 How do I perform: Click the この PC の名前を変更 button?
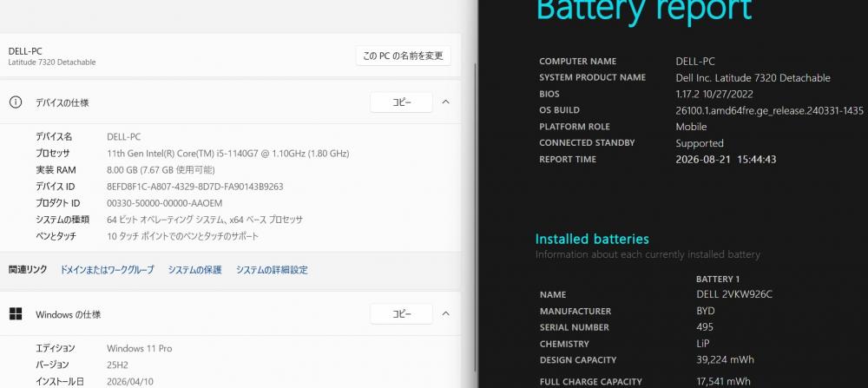[403, 56]
